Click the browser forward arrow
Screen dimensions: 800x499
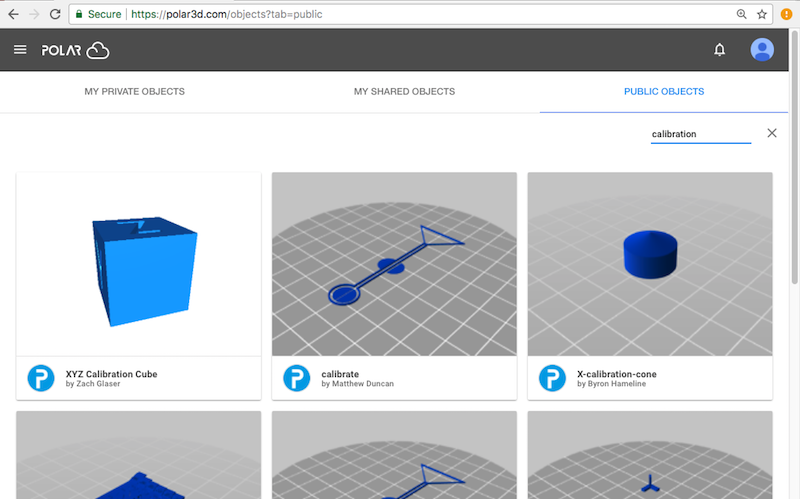coord(34,14)
